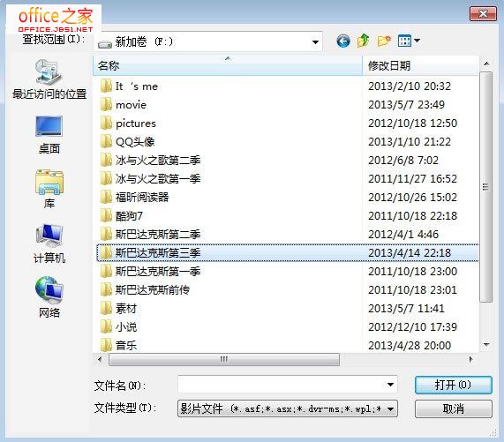The height and width of the screenshot is (442, 504).
Task: Select 斯巴达克斯前传 folder icon
Action: pyautogui.click(x=106, y=289)
